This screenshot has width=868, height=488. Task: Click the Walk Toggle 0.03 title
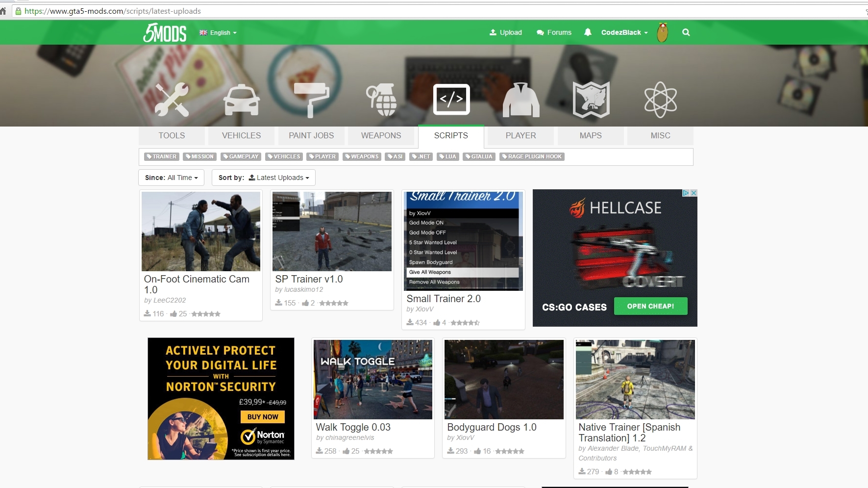tap(353, 427)
